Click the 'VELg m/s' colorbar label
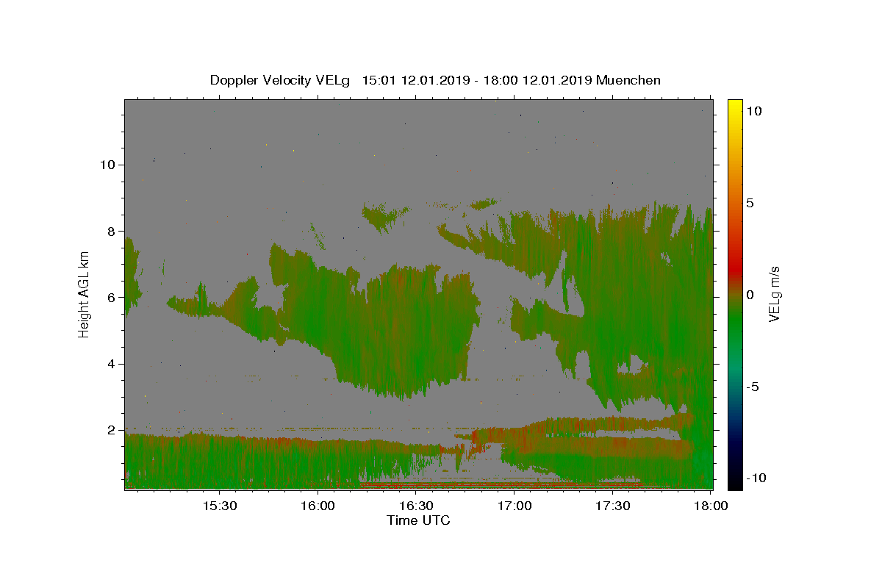This screenshot has width=882, height=588. [x=775, y=294]
